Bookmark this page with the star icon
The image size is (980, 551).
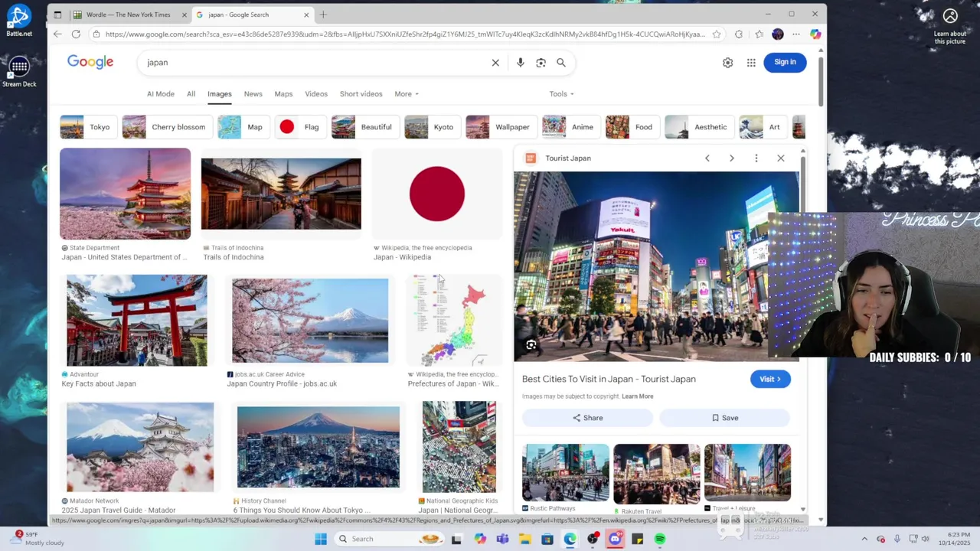click(x=717, y=34)
